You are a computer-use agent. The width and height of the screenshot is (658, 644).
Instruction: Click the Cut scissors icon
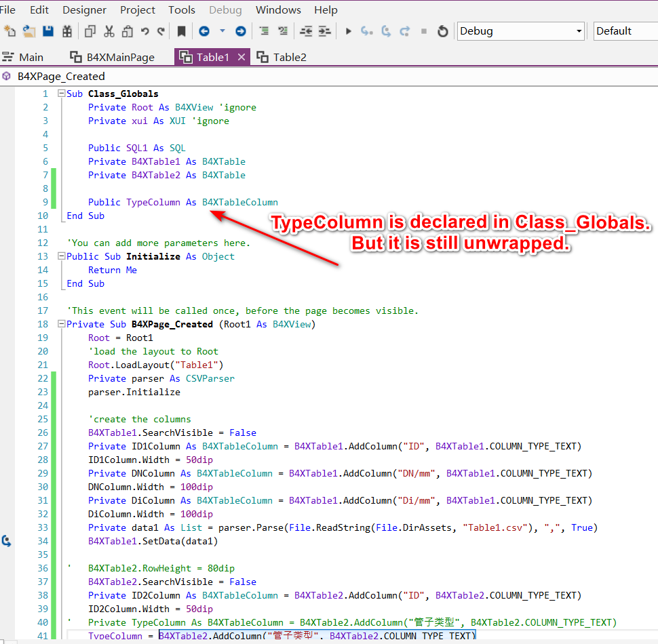(109, 31)
